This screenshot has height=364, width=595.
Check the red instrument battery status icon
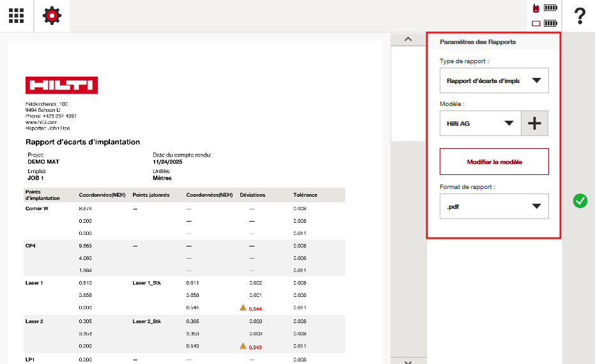pyautogui.click(x=545, y=8)
